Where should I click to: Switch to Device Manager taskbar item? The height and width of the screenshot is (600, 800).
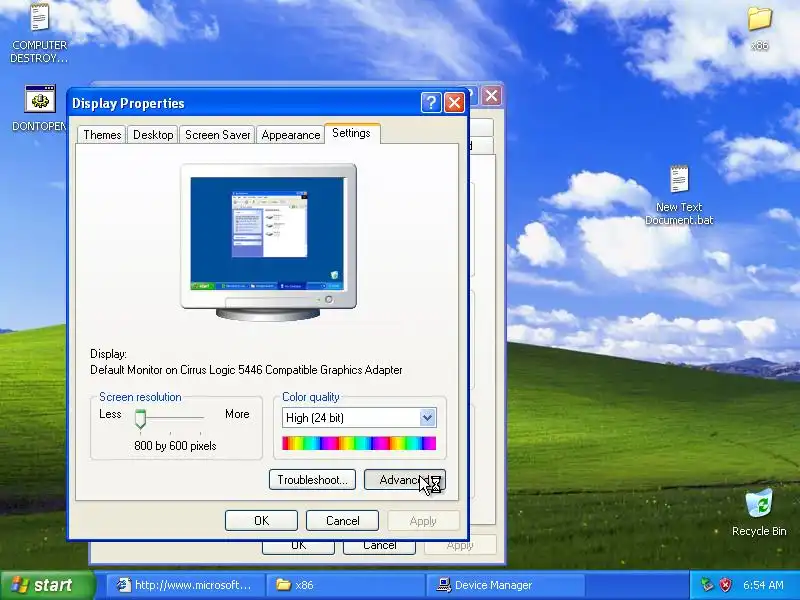click(x=505, y=585)
